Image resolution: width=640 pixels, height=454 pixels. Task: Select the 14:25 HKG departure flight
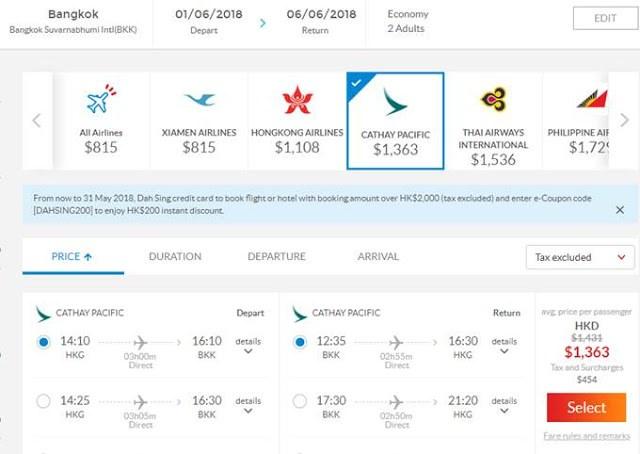[x=43, y=401]
